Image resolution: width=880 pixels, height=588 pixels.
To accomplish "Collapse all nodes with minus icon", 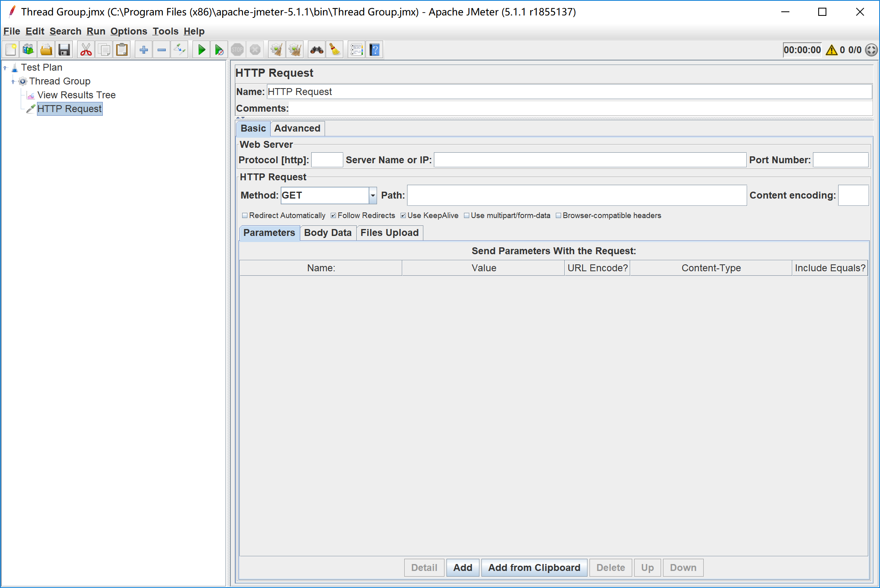I will (162, 50).
